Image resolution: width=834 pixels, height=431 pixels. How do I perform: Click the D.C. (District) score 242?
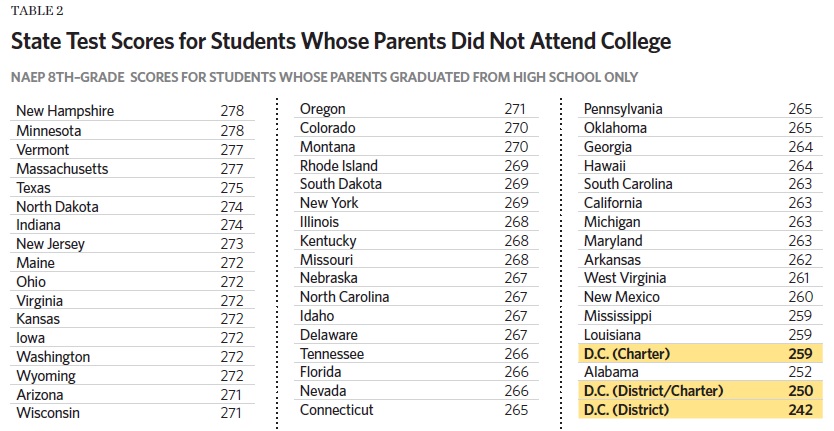point(800,409)
